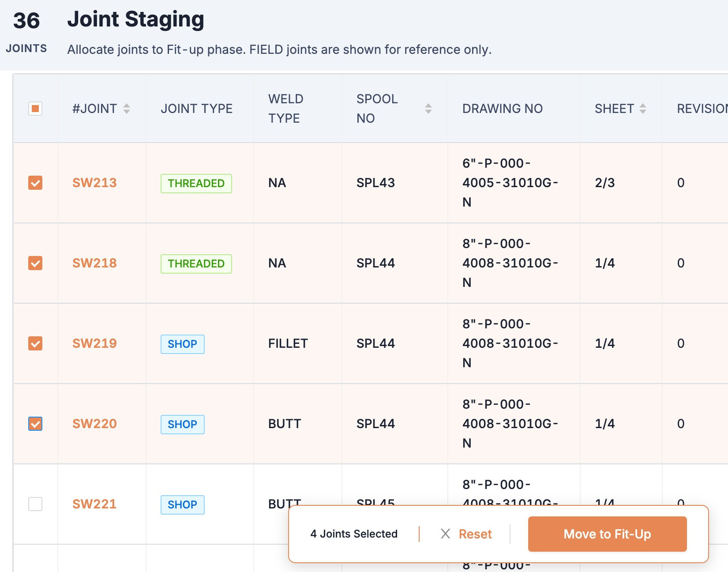
Task: Open joint SW219 link
Action: (94, 343)
